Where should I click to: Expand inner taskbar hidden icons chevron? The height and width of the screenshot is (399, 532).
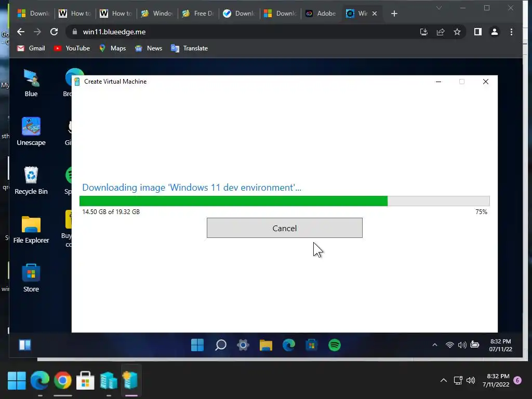(x=435, y=345)
